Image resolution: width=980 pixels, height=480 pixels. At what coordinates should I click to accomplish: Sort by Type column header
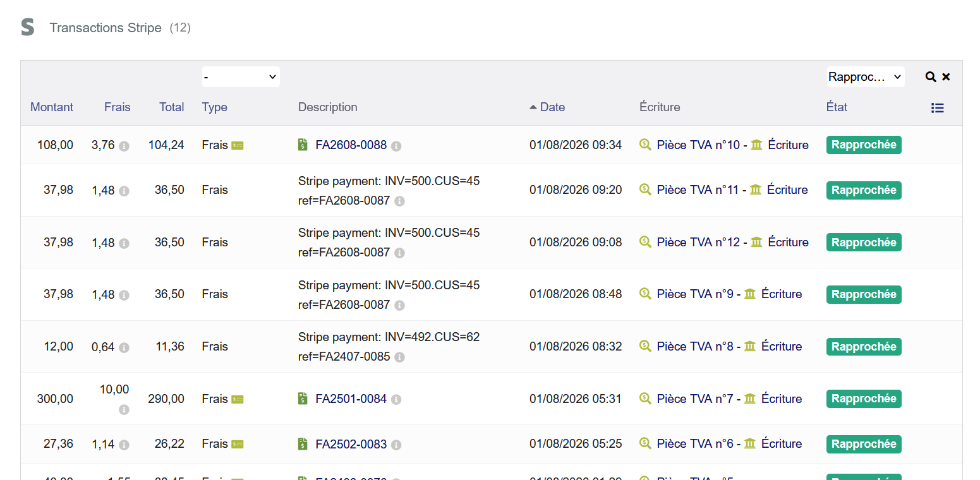[x=215, y=107]
